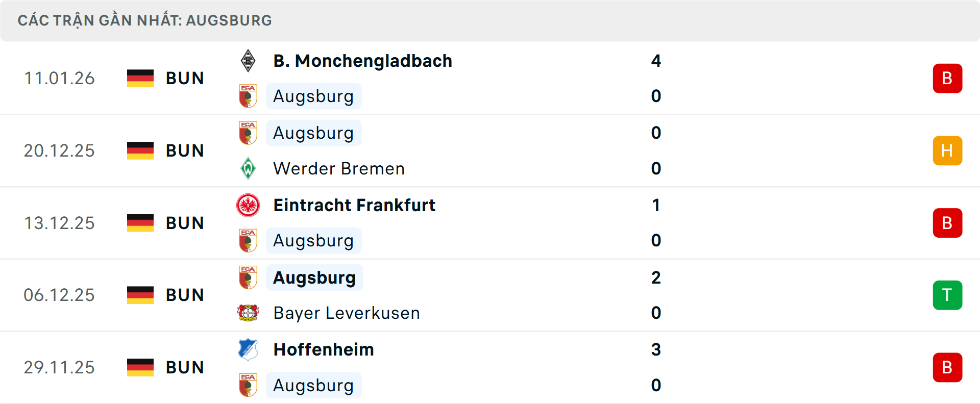Click the Werder Bremen club logo
The width and height of the screenshot is (980, 404).
click(x=248, y=168)
